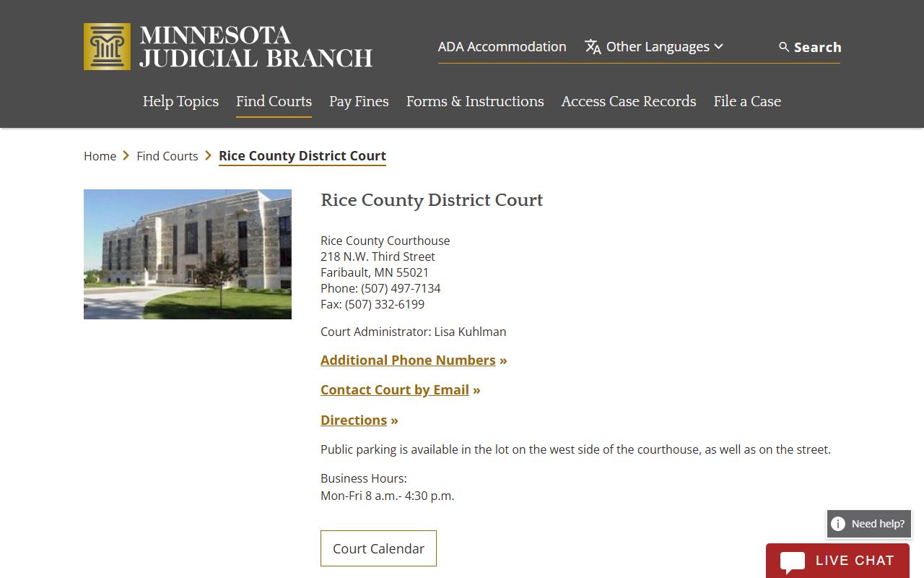This screenshot has width=924, height=578.
Task: Click the Court Calendar button
Action: coord(378,548)
